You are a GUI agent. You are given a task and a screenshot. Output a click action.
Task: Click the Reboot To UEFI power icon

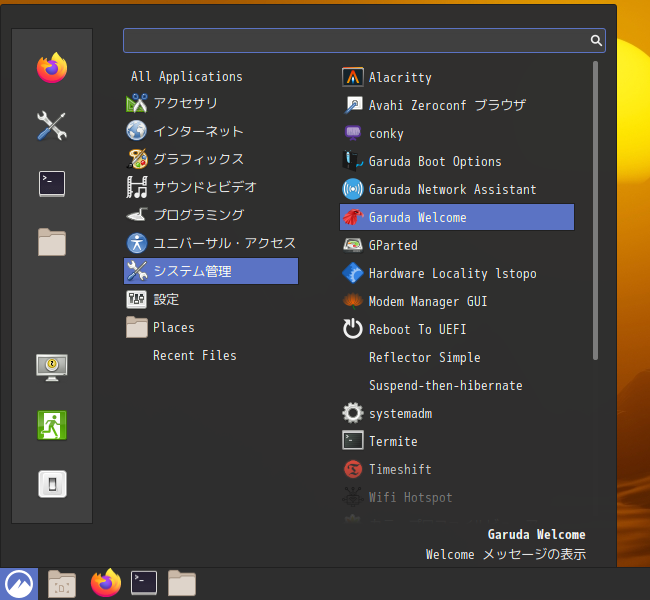coord(353,329)
